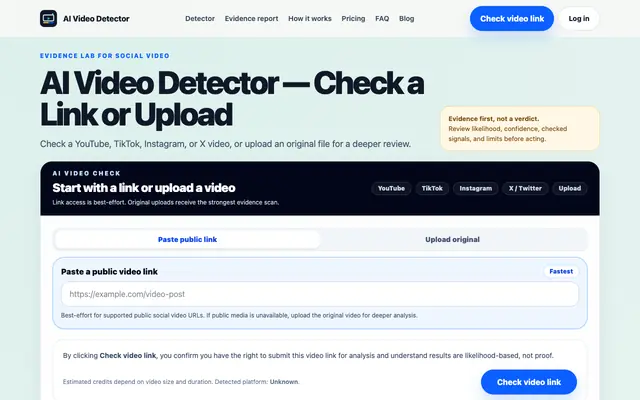640x400 pixels.
Task: Click the Detected platform Unknown text
Action: point(257,382)
